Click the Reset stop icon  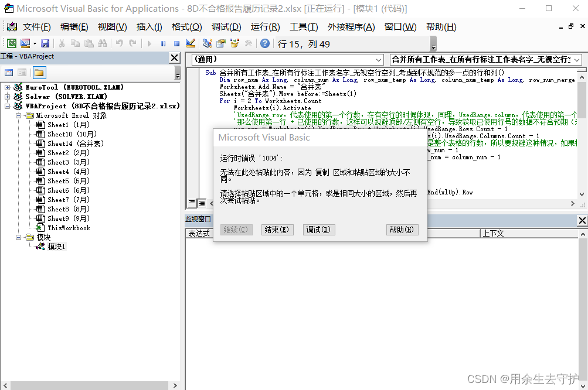point(176,43)
